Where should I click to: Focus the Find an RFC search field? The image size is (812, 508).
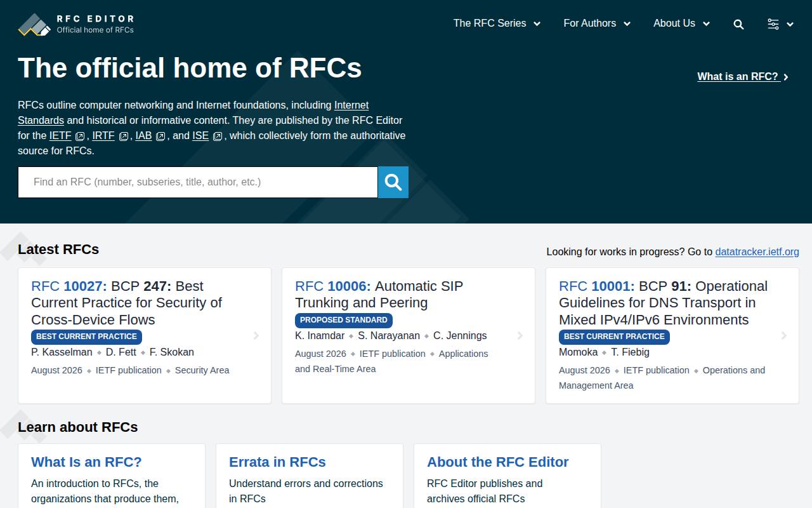198,182
